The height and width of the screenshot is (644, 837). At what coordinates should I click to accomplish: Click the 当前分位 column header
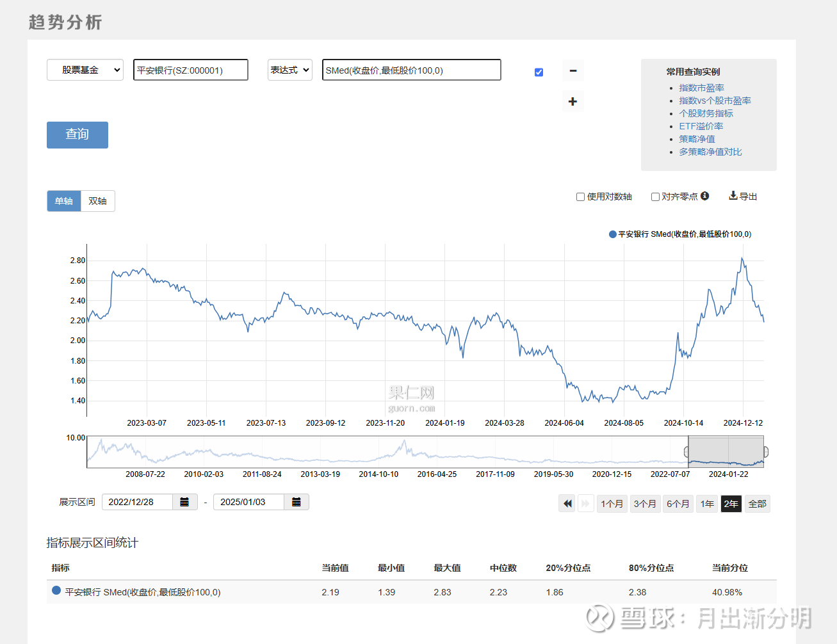tap(730, 568)
